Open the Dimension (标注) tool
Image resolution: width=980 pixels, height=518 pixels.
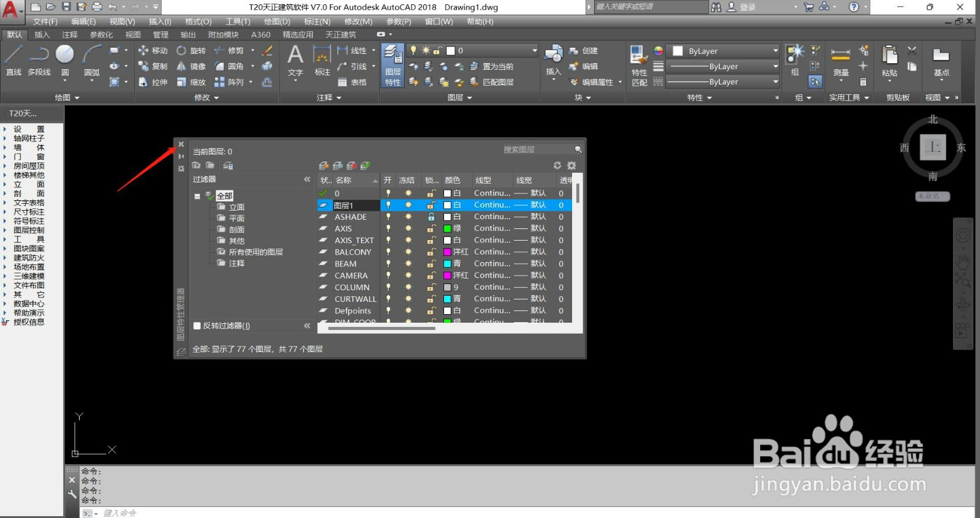(x=322, y=60)
